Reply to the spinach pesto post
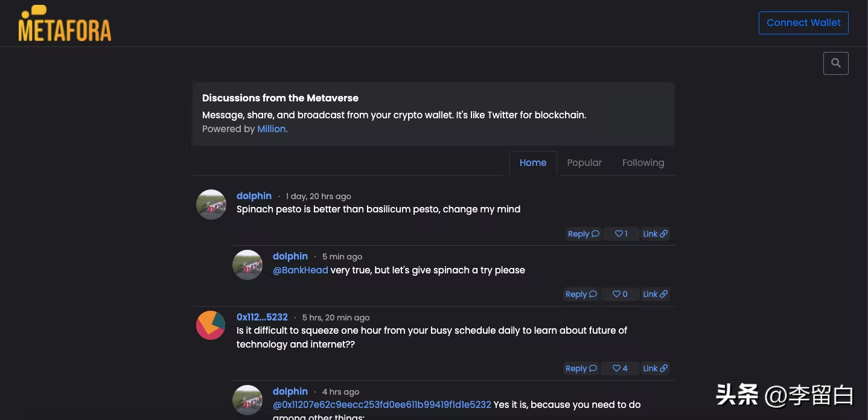 click(583, 234)
